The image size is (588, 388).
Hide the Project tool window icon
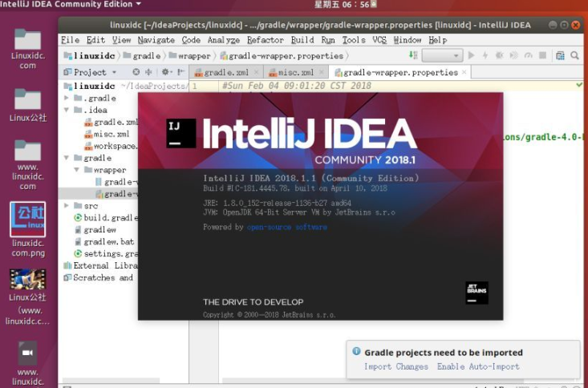(x=180, y=72)
